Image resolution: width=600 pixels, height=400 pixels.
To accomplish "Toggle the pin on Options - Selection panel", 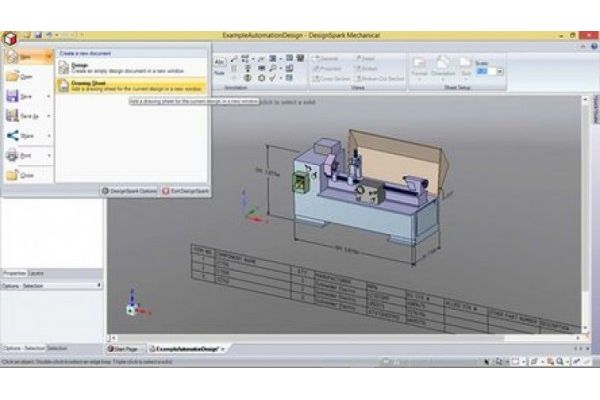I will (99, 285).
